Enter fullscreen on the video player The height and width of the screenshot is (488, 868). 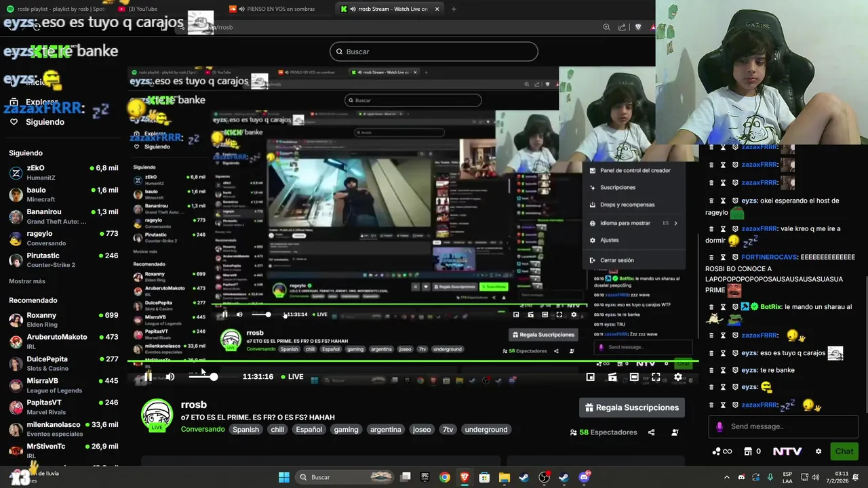[x=656, y=377]
